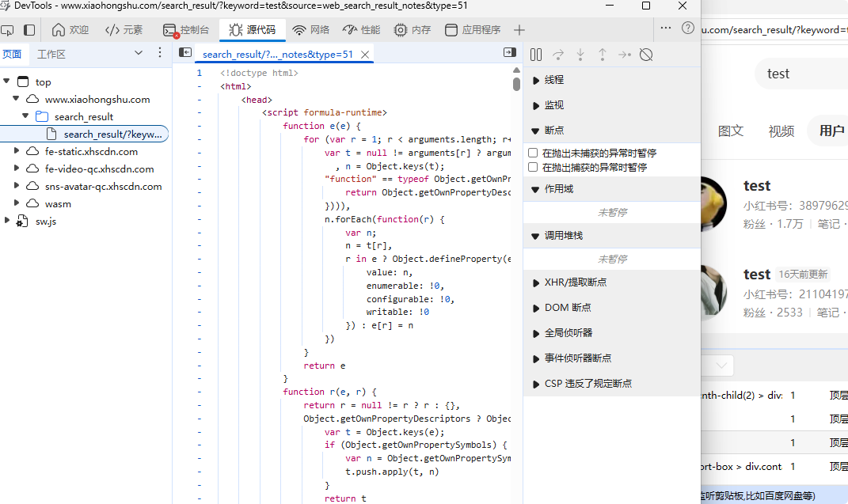The width and height of the screenshot is (848, 504).
Task: Open the 工作区 navigator tab
Action: (x=51, y=54)
